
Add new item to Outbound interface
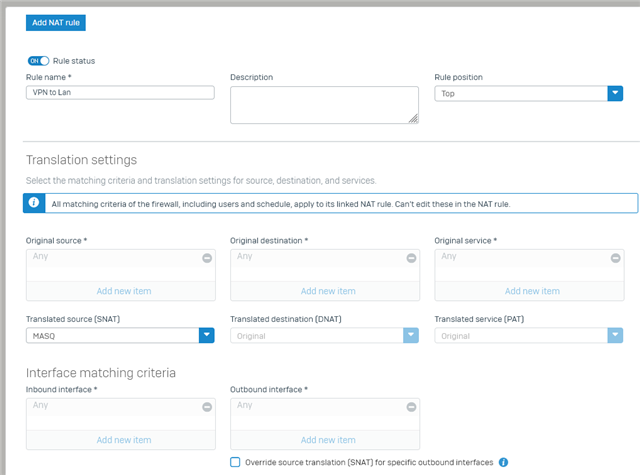click(x=328, y=440)
